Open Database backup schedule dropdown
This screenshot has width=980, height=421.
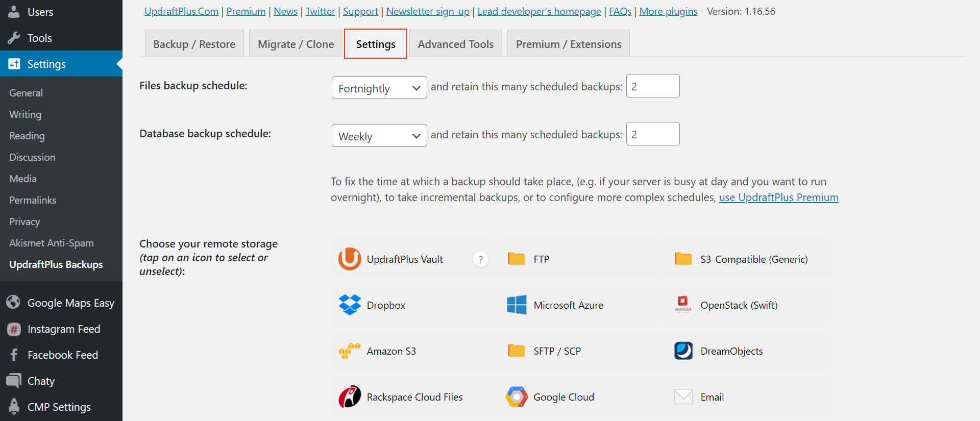point(379,136)
